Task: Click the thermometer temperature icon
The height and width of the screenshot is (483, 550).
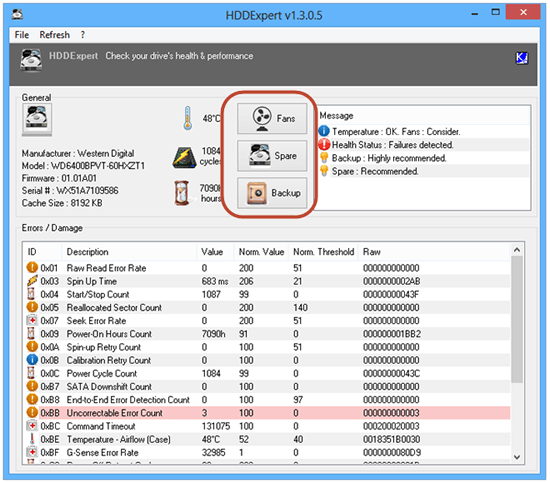Action: click(188, 118)
